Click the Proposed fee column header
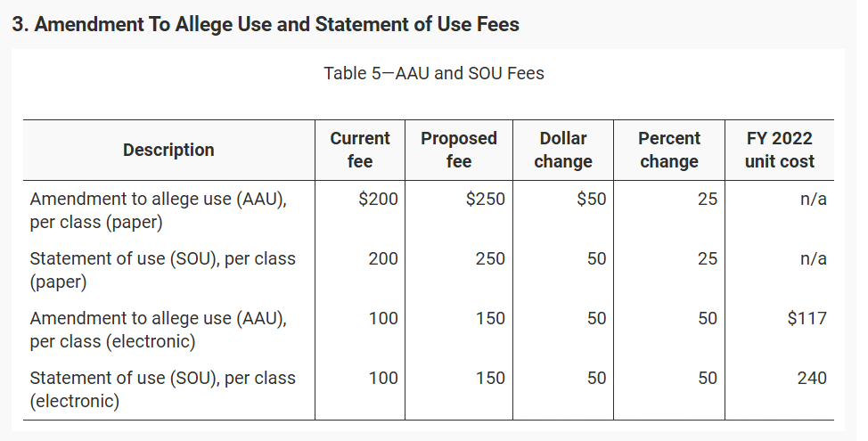Viewport: 868px width, 441px height. [459, 150]
